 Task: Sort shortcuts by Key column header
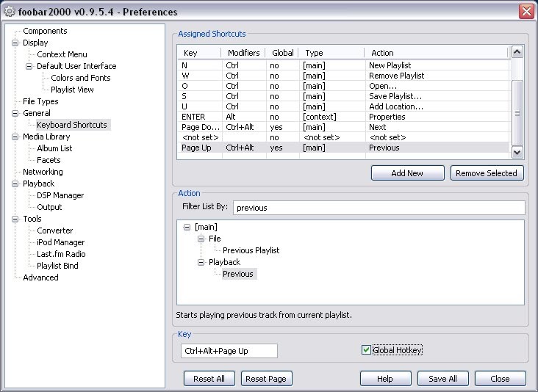click(x=200, y=53)
